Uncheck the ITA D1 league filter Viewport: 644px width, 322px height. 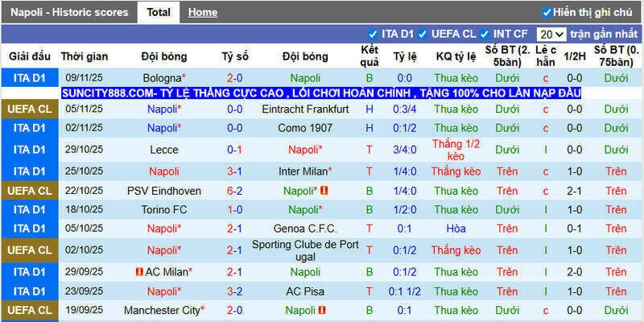373,35
